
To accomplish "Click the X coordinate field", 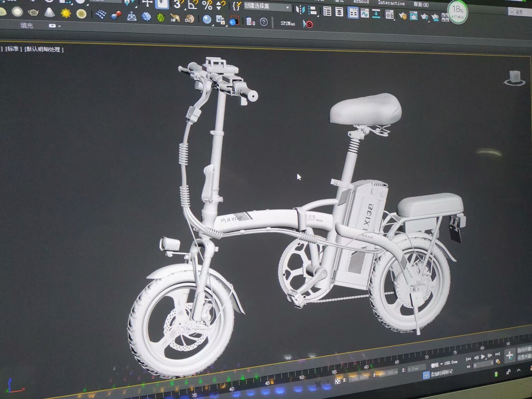I will (359, 378).
